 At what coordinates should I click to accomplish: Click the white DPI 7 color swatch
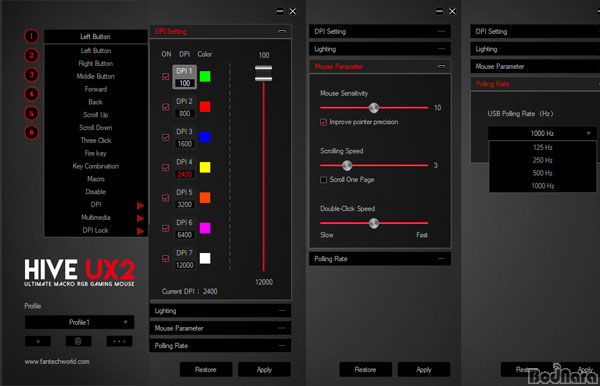(205, 259)
